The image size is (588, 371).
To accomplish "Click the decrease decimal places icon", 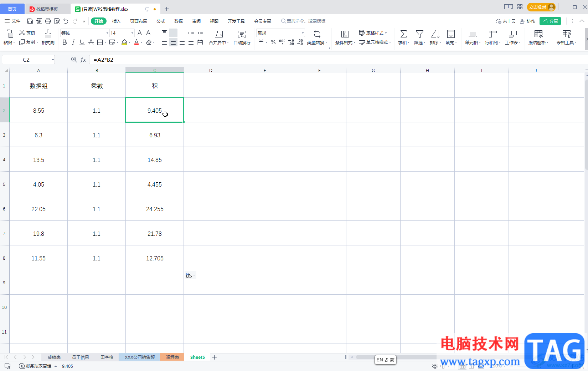I will point(300,42).
